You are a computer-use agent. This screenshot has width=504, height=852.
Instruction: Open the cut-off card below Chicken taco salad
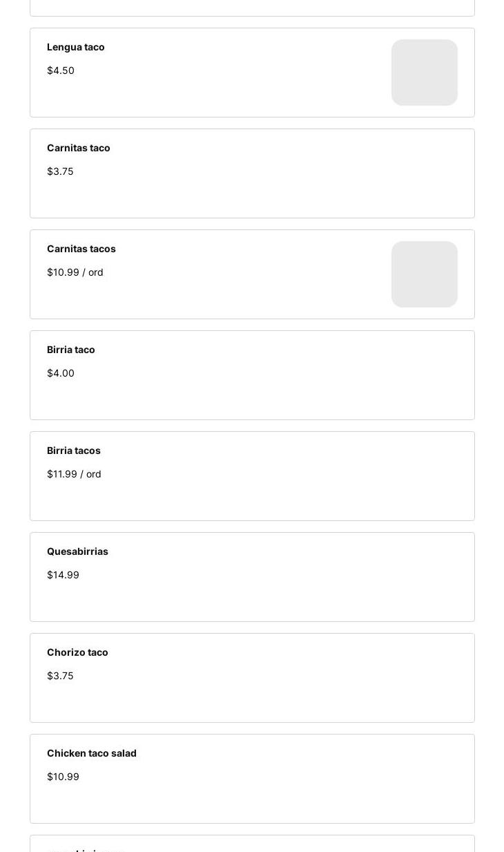coord(252,844)
